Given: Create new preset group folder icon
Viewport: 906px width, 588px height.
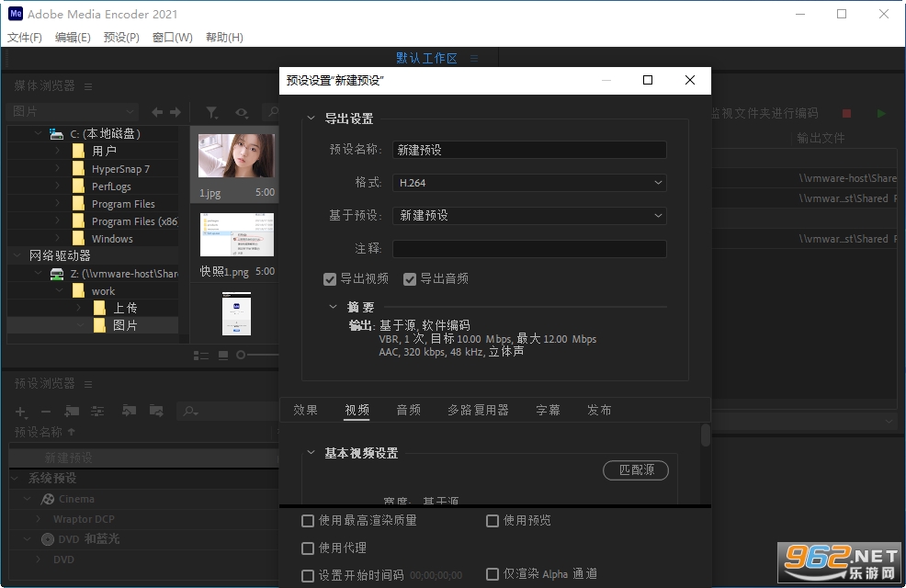Looking at the screenshot, I should coord(72,411).
